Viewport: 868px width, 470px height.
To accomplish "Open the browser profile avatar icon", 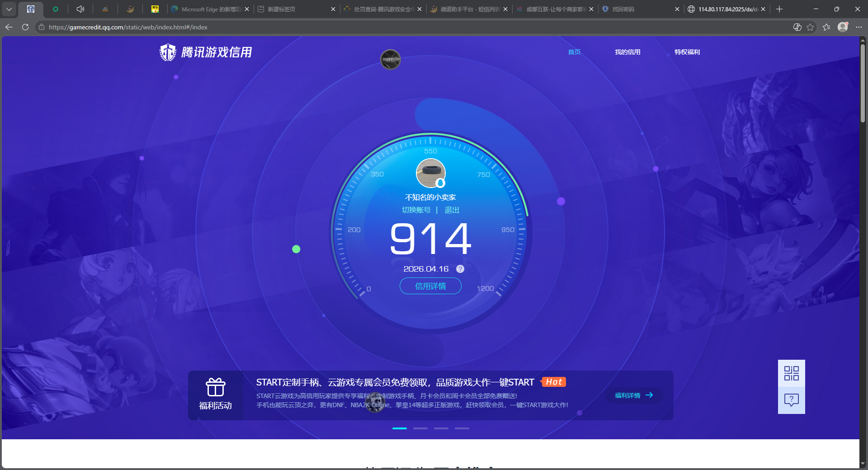I will coord(843,27).
